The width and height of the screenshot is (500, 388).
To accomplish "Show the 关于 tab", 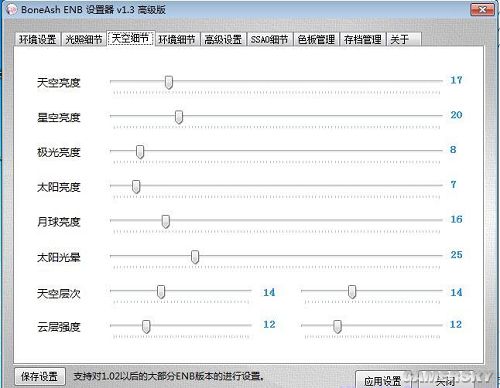I will pyautogui.click(x=404, y=39).
